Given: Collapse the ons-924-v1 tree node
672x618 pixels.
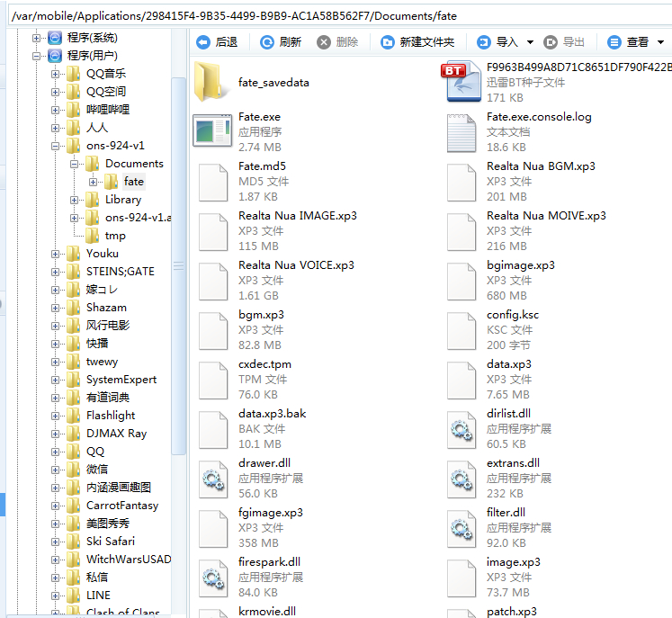Looking at the screenshot, I should pos(55,146).
